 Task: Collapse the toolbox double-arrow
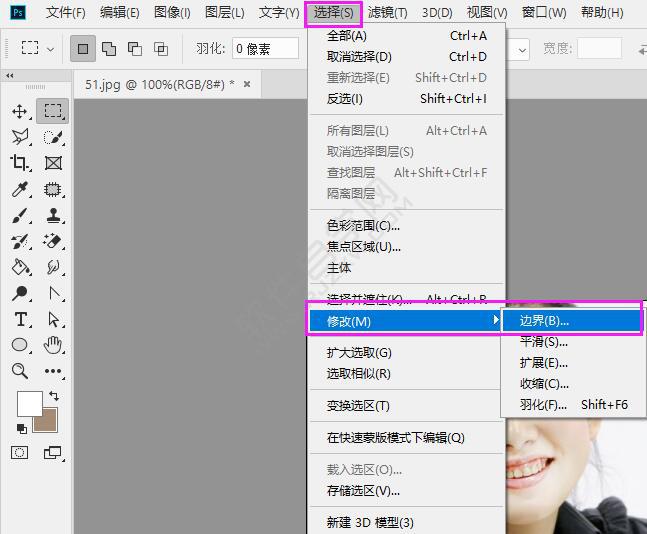pos(9,76)
